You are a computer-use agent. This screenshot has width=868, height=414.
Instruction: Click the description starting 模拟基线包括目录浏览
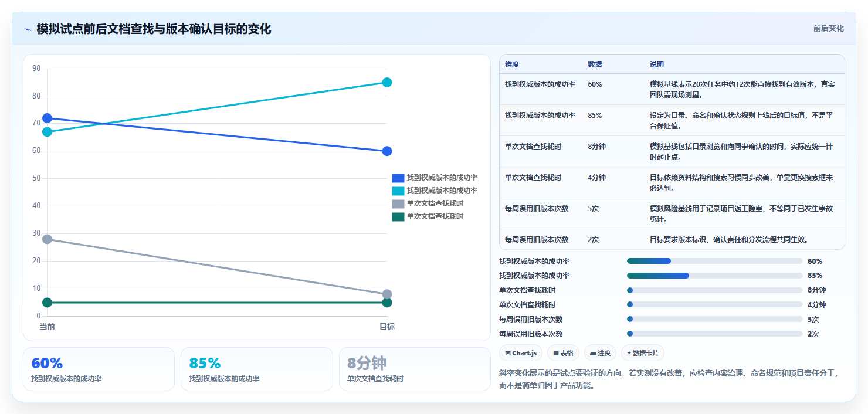tap(742, 152)
